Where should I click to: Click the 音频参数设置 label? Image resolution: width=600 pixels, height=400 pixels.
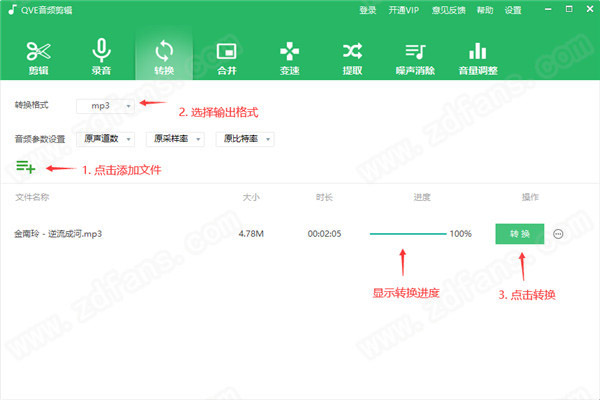pos(40,139)
